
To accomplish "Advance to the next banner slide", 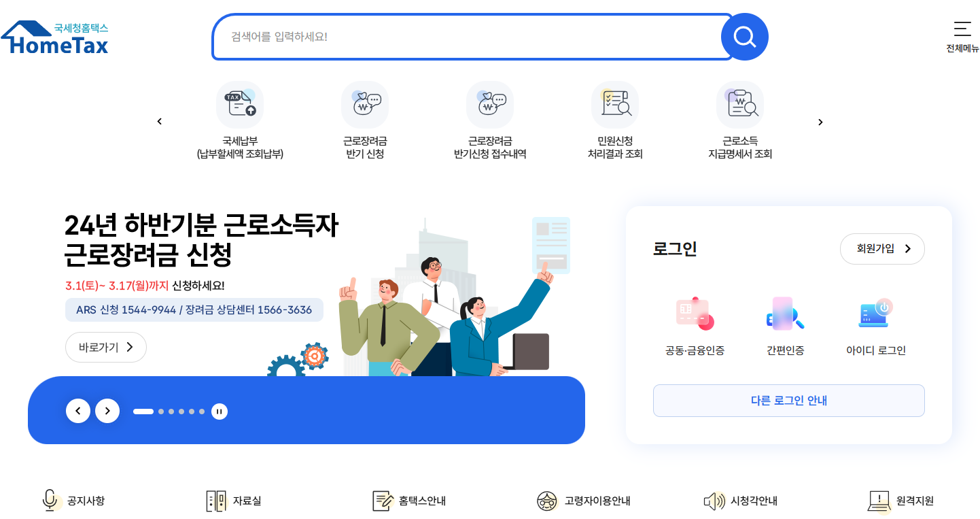I will (x=107, y=411).
